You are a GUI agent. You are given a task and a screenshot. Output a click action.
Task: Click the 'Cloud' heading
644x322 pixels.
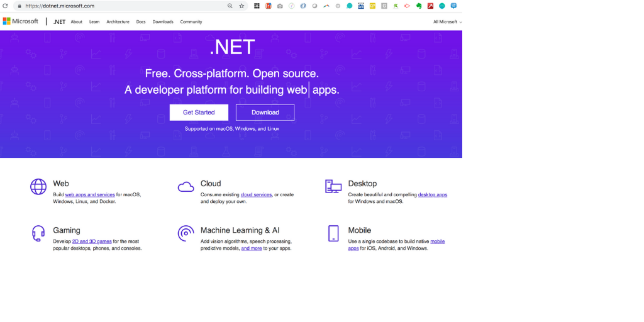click(211, 184)
